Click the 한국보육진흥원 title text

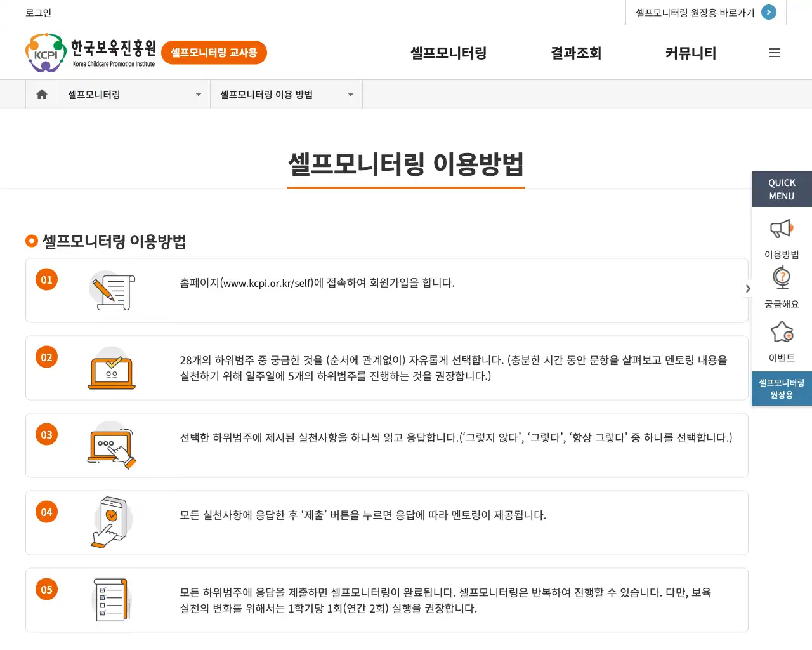(113, 48)
